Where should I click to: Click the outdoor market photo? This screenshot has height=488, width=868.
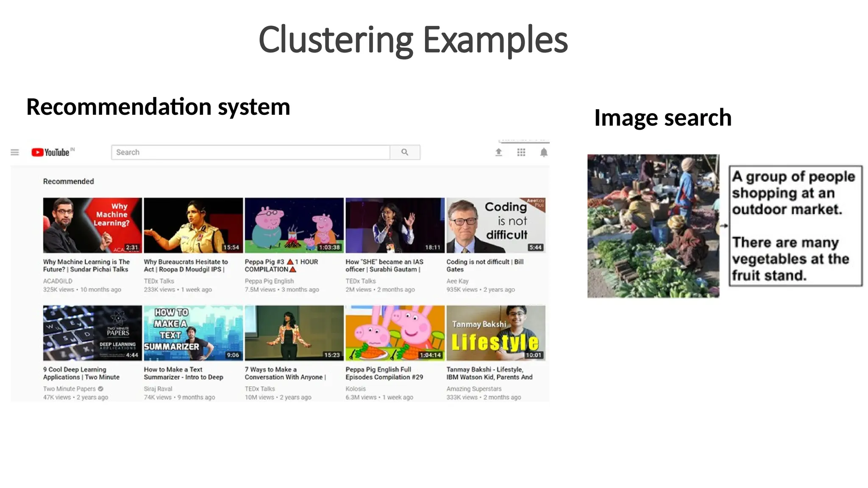(x=653, y=226)
